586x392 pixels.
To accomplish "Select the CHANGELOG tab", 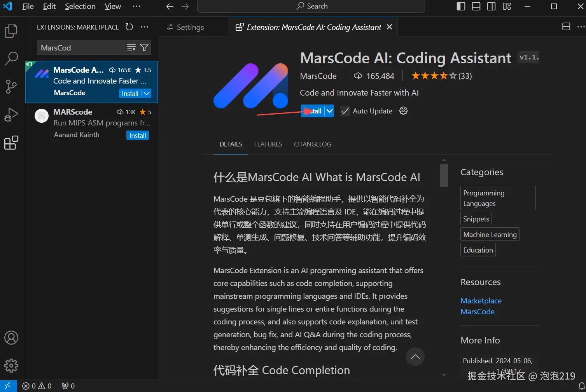I will pyautogui.click(x=313, y=144).
